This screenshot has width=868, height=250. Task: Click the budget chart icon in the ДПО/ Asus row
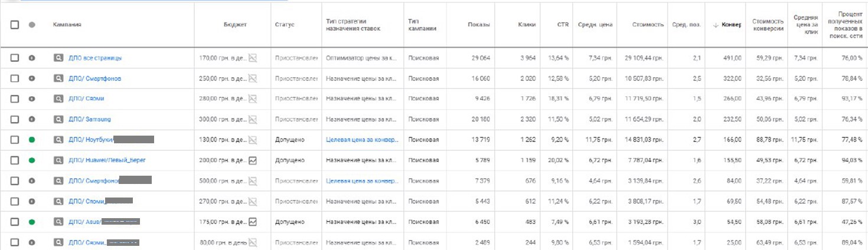tap(253, 222)
